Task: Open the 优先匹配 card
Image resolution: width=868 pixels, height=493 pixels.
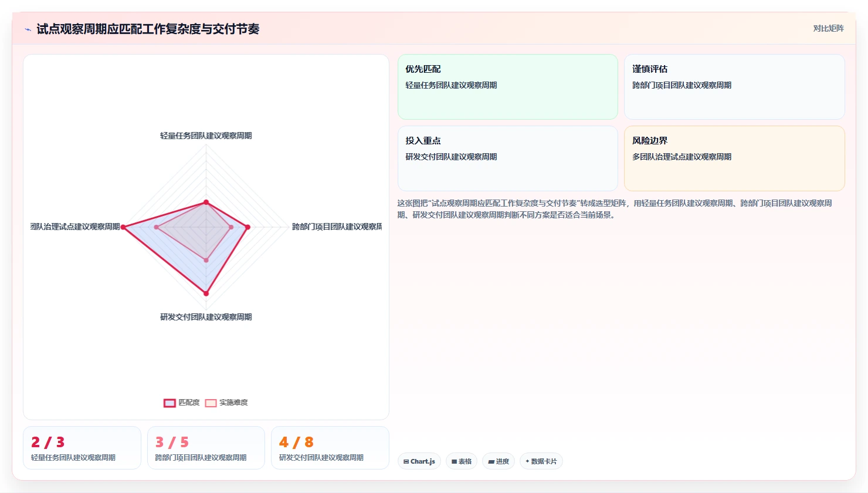Action: (508, 87)
